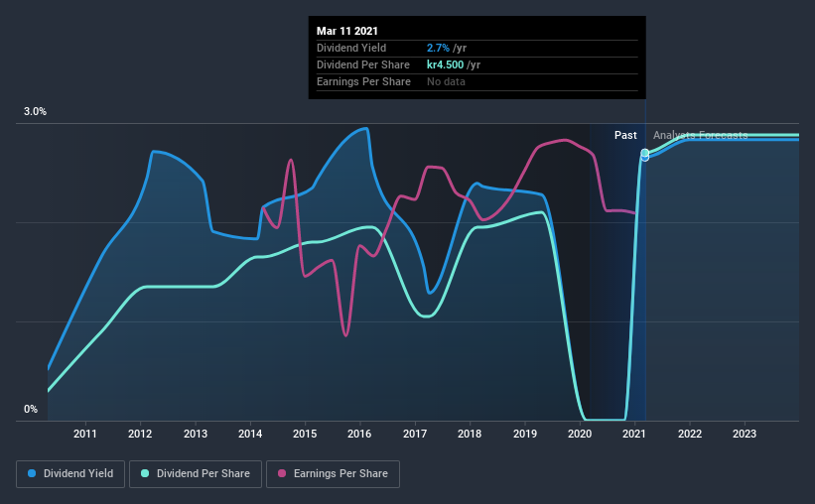Toggle the Earnings Per Share legend button

pos(333,474)
